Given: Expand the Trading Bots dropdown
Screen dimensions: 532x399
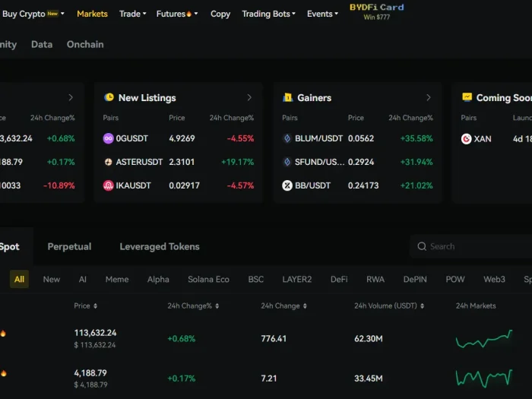Looking at the screenshot, I should pyautogui.click(x=268, y=14).
